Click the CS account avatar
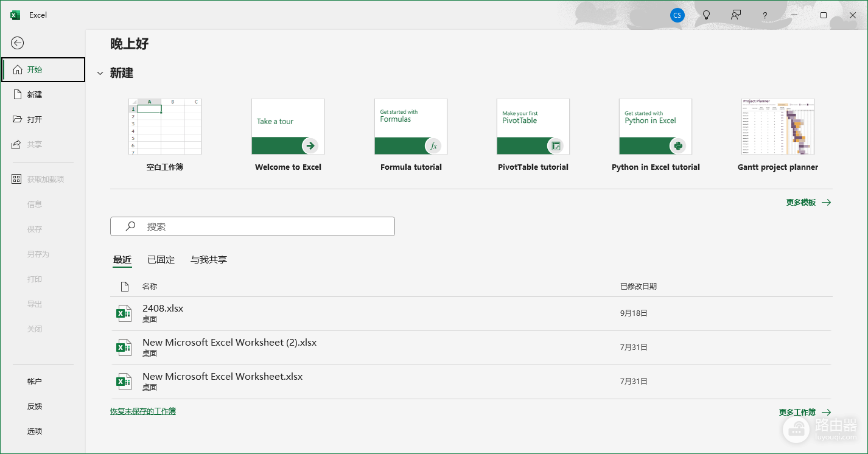The height and width of the screenshot is (454, 868). 677,15
